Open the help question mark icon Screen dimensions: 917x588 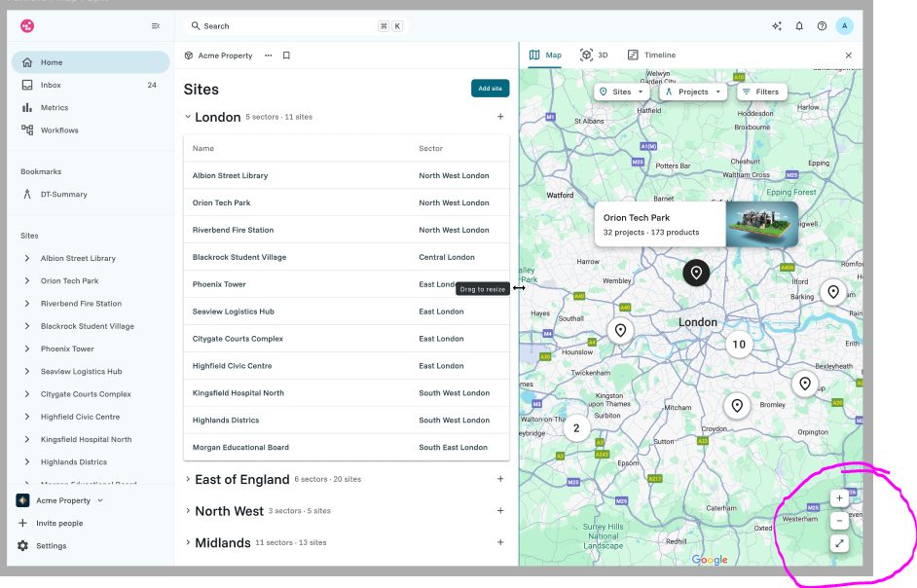[x=822, y=25]
